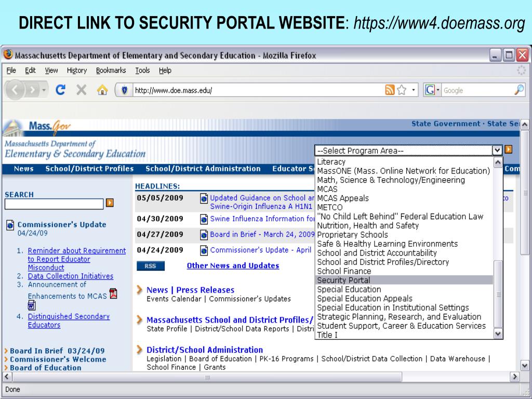Click in the Google search box
The height and width of the screenshot is (399, 532).
coord(478,90)
